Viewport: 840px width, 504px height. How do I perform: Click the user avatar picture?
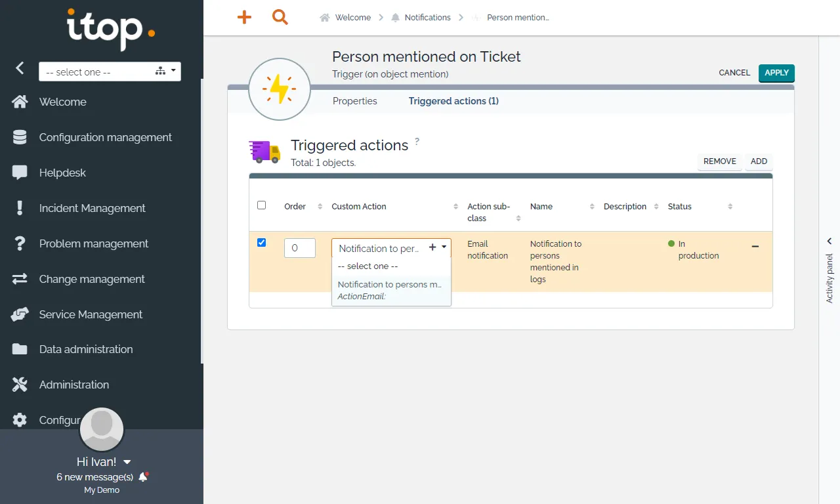[102, 430]
